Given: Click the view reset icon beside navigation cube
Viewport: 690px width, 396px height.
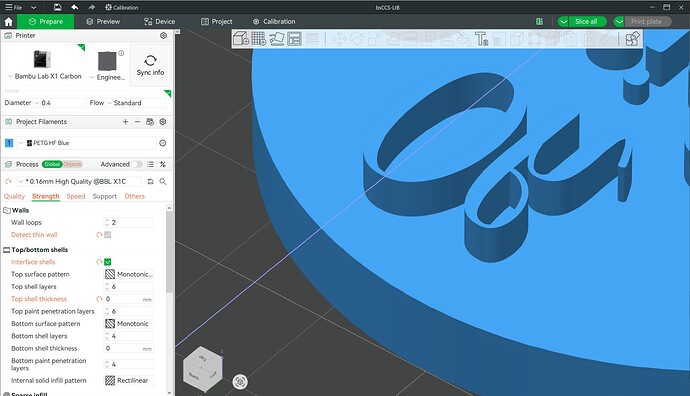Looking at the screenshot, I should [x=240, y=381].
